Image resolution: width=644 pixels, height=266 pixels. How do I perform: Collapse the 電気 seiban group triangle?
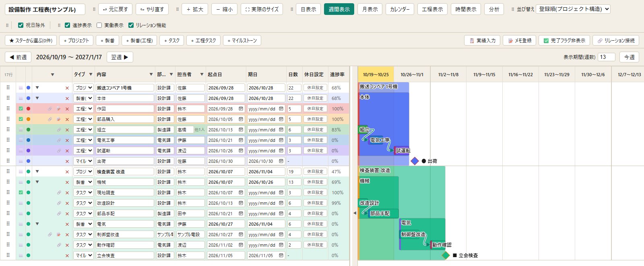click(x=37, y=224)
